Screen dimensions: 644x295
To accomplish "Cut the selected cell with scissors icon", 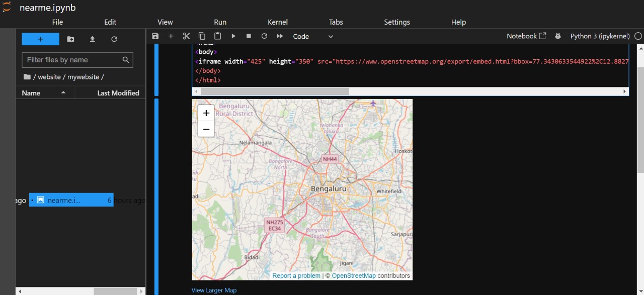I will coord(186,36).
